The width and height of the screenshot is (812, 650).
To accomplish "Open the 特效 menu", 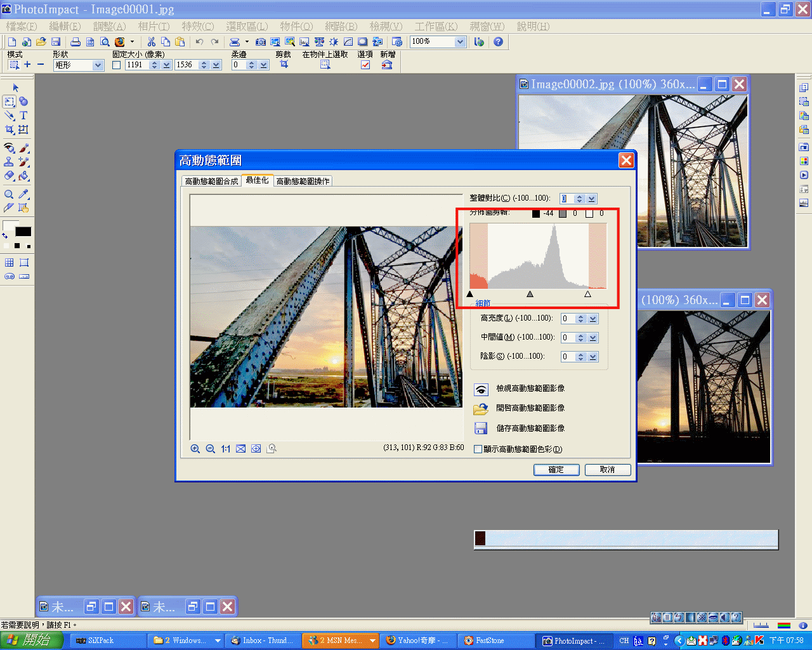I will click(198, 27).
